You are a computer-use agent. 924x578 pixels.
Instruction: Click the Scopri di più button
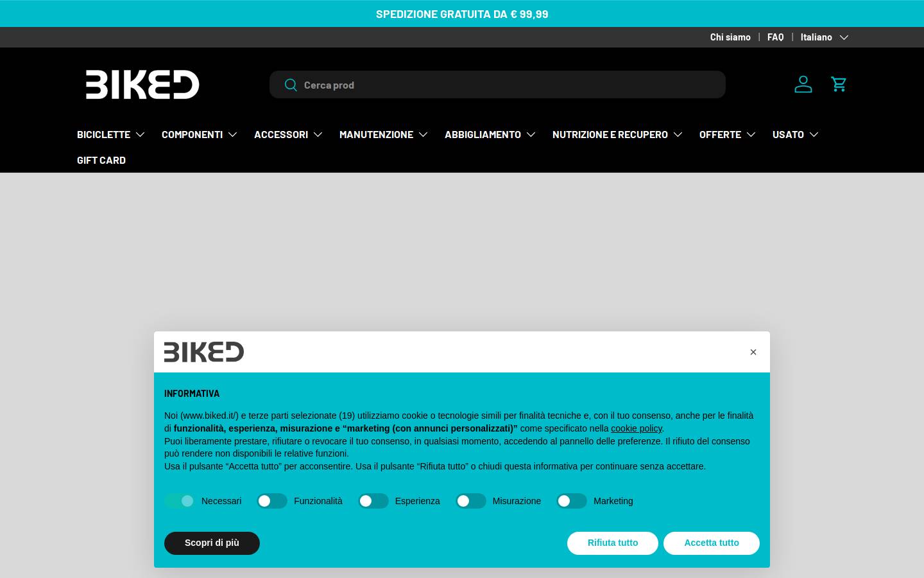212,543
